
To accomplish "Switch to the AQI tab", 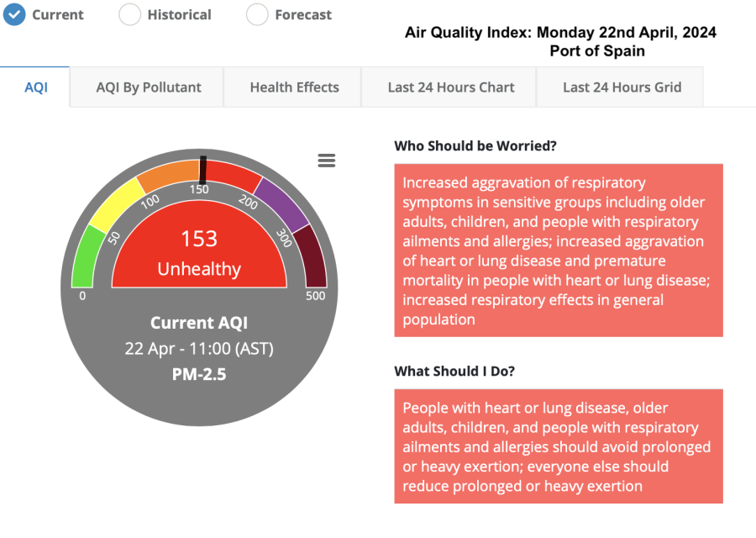I will [x=36, y=87].
